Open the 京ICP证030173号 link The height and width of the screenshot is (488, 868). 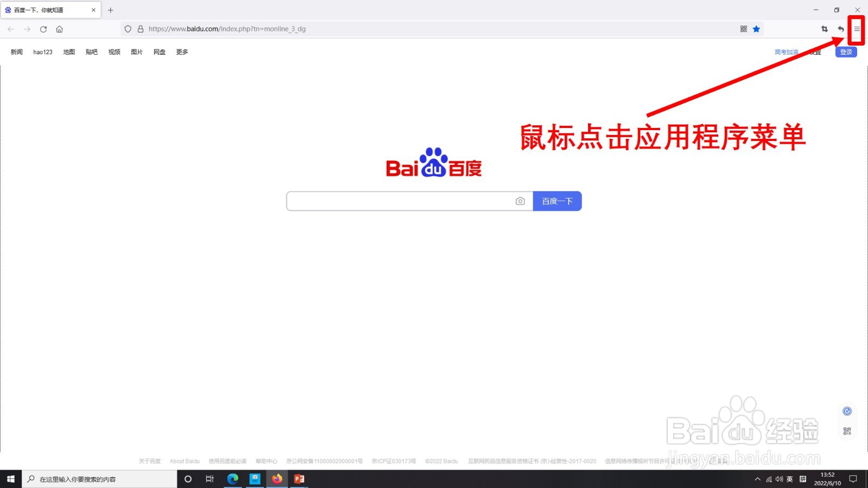tap(394, 461)
